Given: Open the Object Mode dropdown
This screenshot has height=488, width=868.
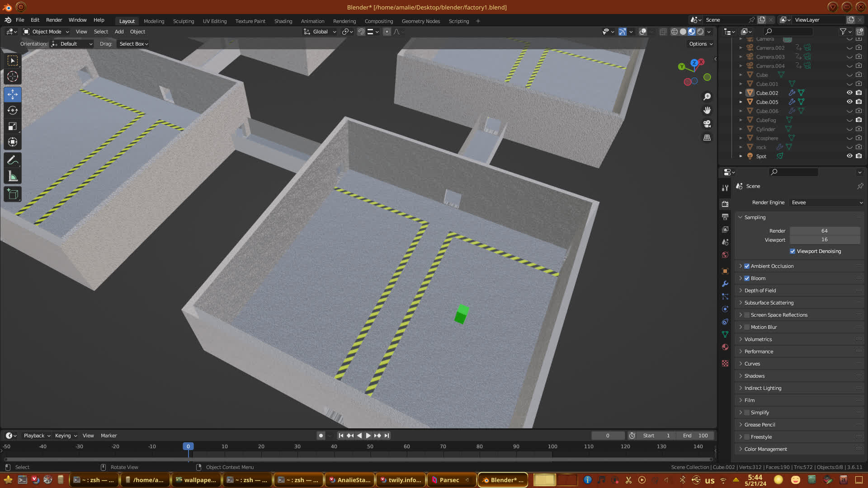Looking at the screenshot, I should [x=47, y=32].
